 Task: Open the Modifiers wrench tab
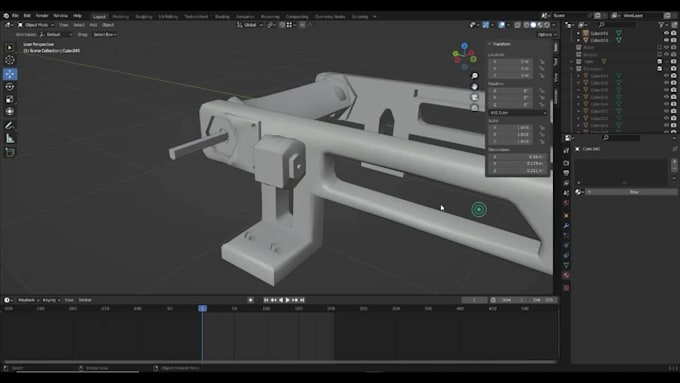coord(566,226)
